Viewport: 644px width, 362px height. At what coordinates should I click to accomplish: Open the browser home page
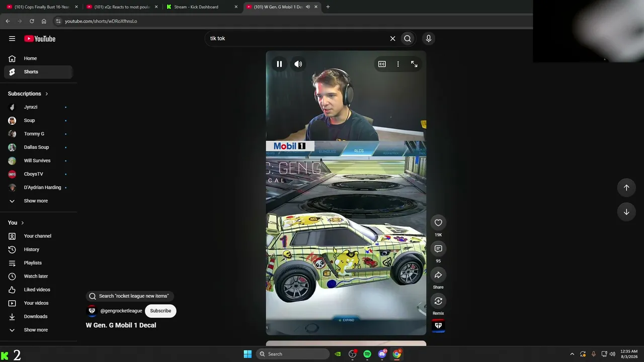click(44, 21)
